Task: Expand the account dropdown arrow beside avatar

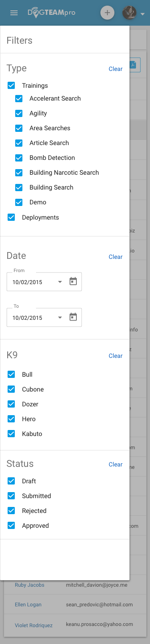Action: [x=143, y=14]
